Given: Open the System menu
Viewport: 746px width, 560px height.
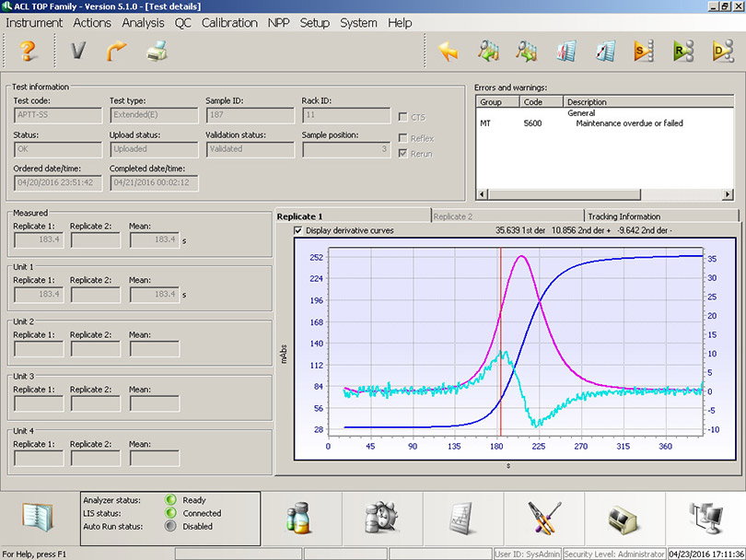Looking at the screenshot, I should pyautogui.click(x=358, y=23).
